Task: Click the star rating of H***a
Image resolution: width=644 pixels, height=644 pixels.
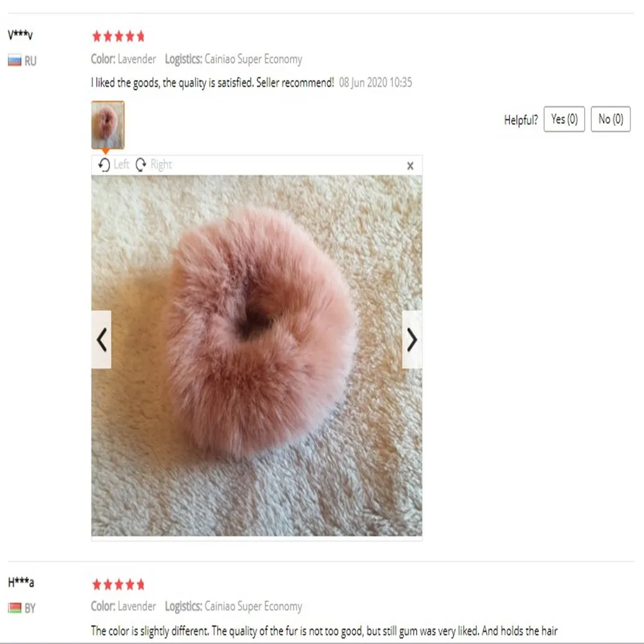Action: 118,585
